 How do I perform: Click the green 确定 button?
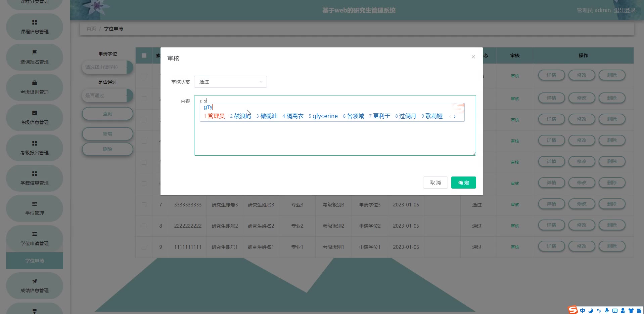[463, 183]
